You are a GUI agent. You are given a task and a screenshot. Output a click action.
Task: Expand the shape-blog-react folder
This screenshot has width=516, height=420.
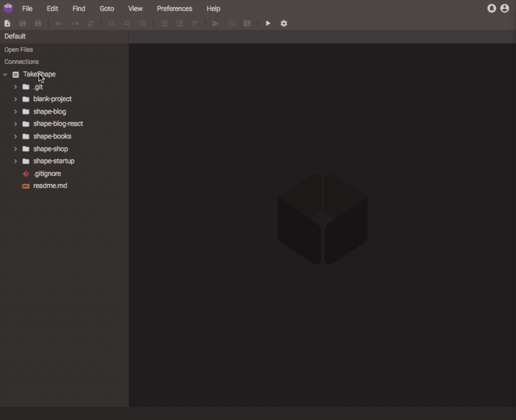(16, 124)
